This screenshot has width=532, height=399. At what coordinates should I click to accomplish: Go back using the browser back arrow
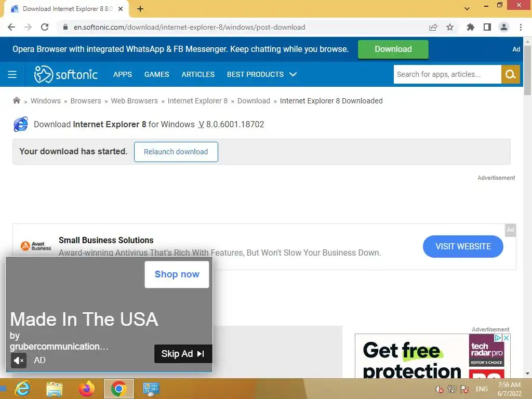(x=11, y=27)
